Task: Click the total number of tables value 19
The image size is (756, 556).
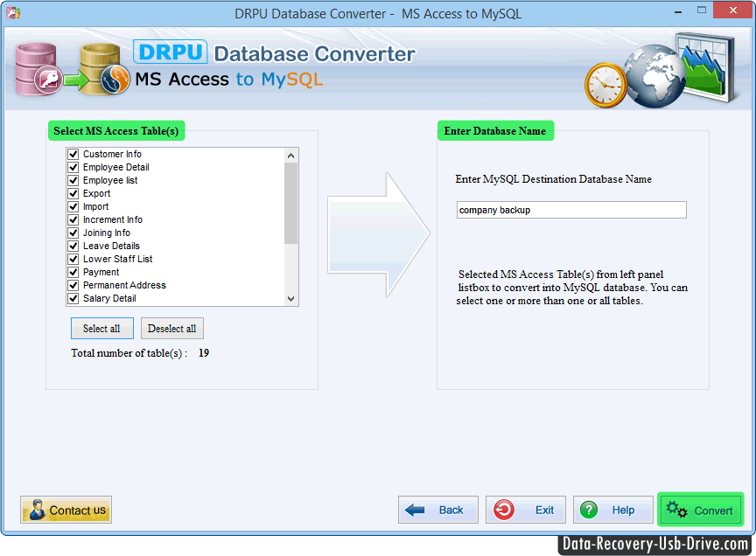Action: 204,353
